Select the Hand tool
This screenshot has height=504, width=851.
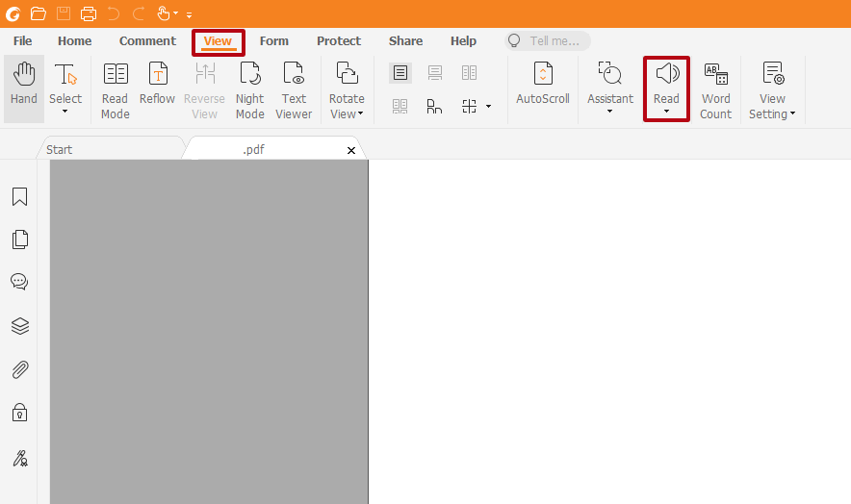24,87
